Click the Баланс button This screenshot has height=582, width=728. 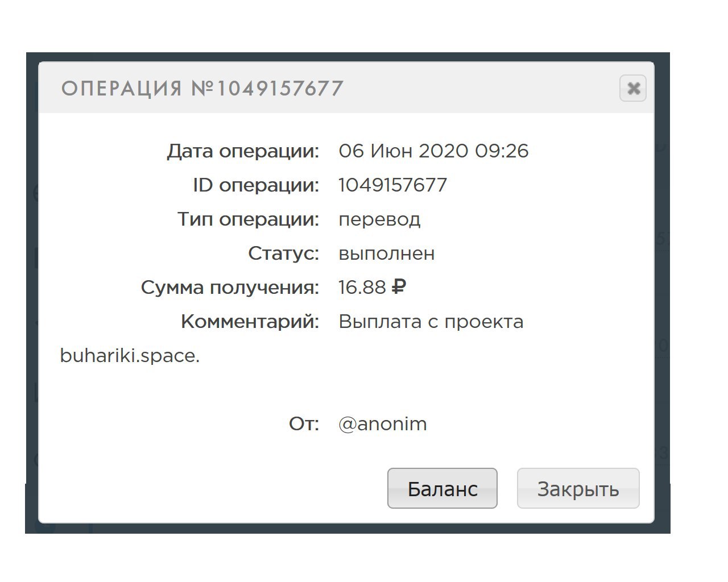click(442, 488)
